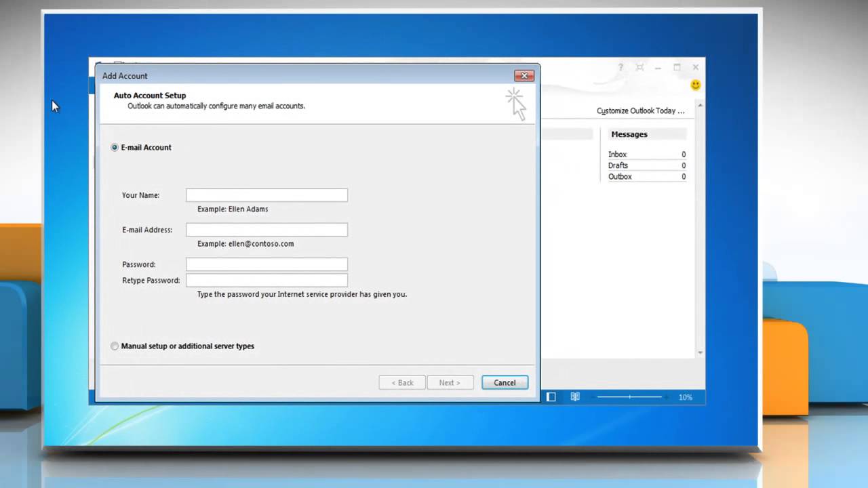
Task: Click the smiley feedback icon in Outlook
Action: (x=695, y=85)
